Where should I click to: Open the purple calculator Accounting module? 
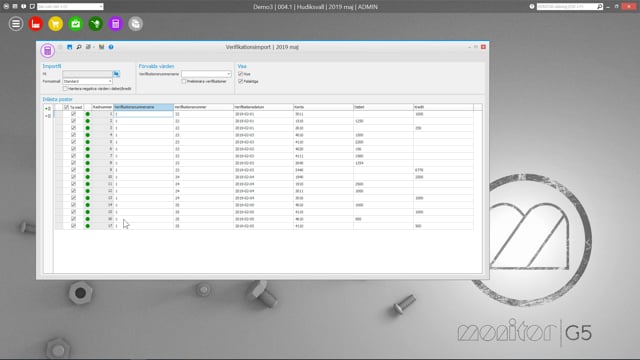[116, 24]
